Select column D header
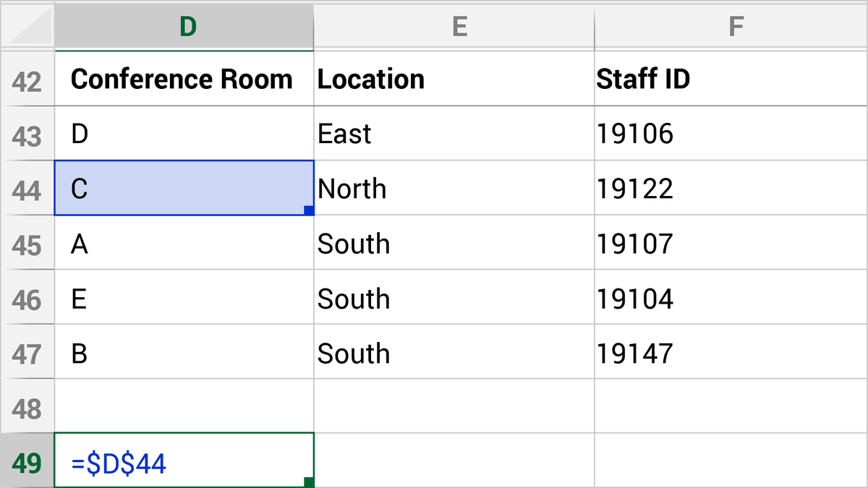Image resolution: width=868 pixels, height=488 pixels. [184, 26]
